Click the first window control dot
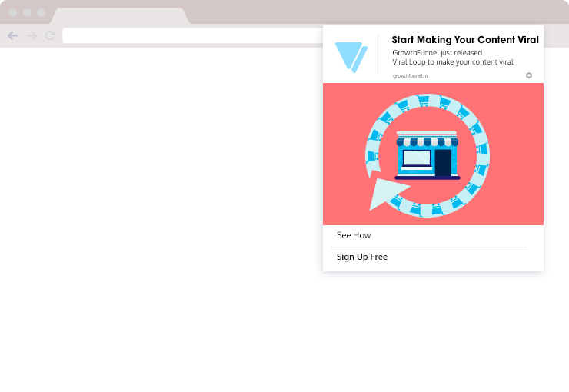569x392 pixels. (13, 13)
